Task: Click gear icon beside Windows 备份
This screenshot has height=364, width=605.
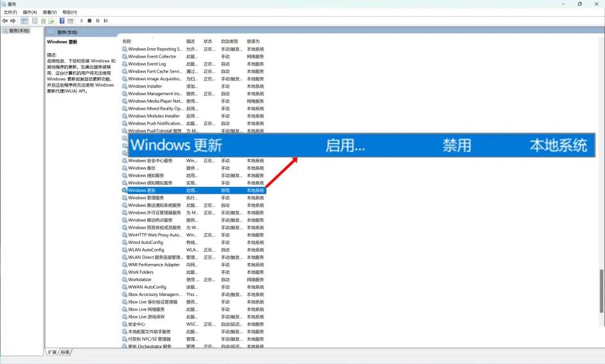Action: coord(125,168)
